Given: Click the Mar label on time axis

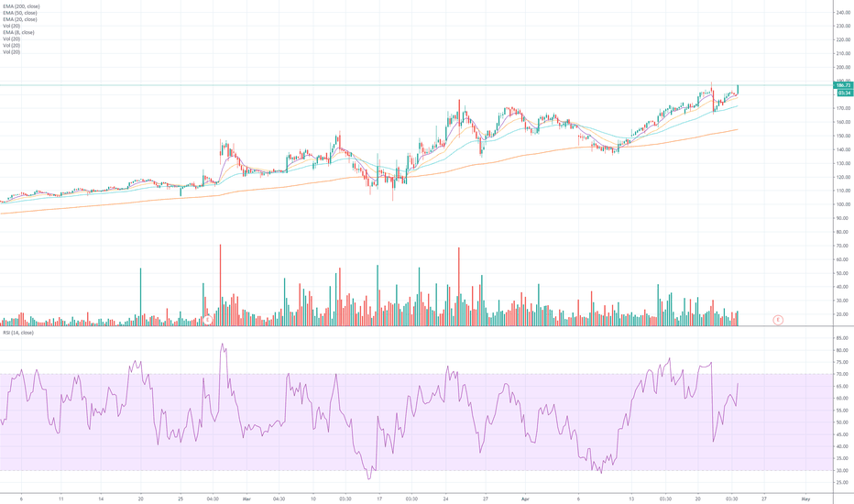Looking at the screenshot, I should point(246,499).
